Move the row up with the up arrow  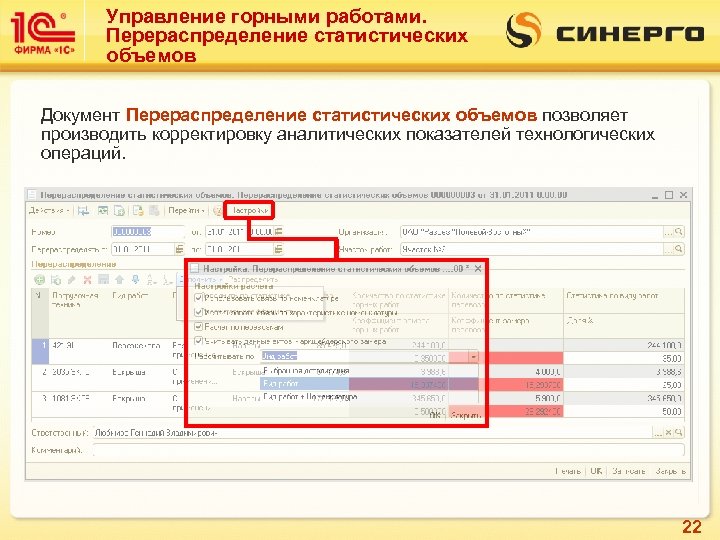[x=119, y=279]
